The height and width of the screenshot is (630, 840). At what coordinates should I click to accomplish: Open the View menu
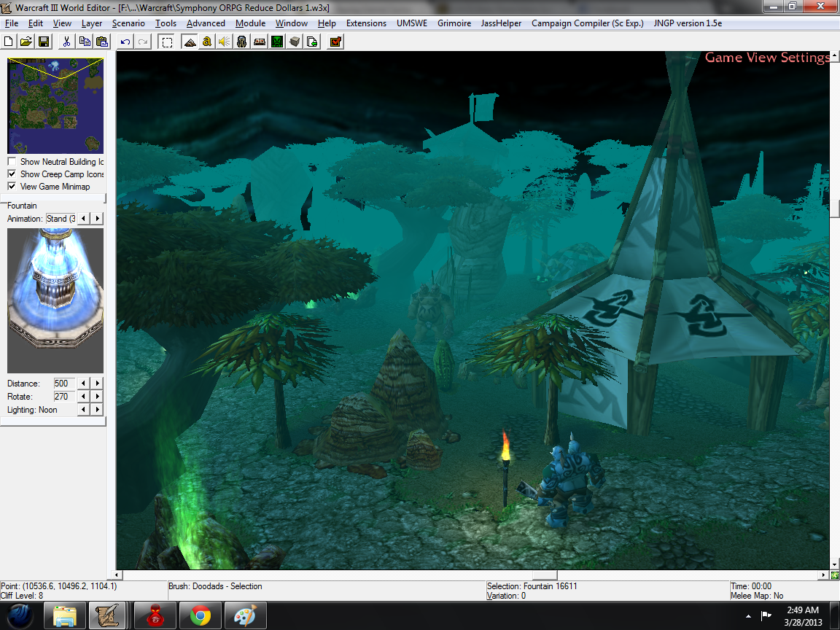[x=62, y=23]
